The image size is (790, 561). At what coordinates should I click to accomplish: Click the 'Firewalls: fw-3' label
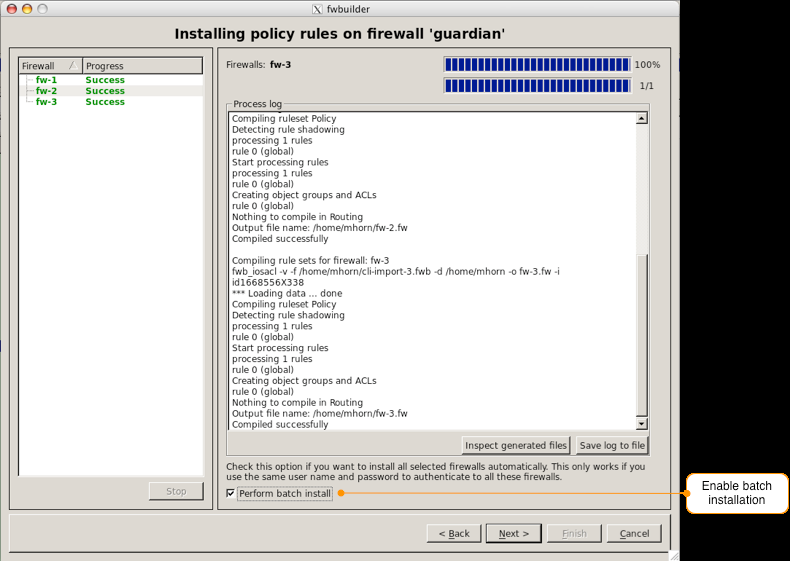258,65
